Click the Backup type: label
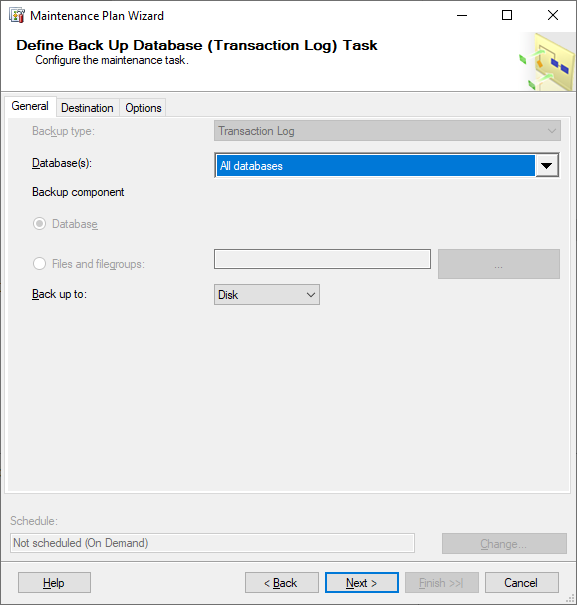The height and width of the screenshot is (605, 577). pyautogui.click(x=63, y=131)
